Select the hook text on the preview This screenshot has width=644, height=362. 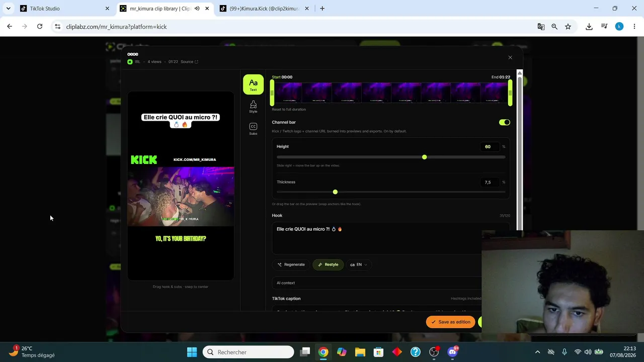(181, 120)
